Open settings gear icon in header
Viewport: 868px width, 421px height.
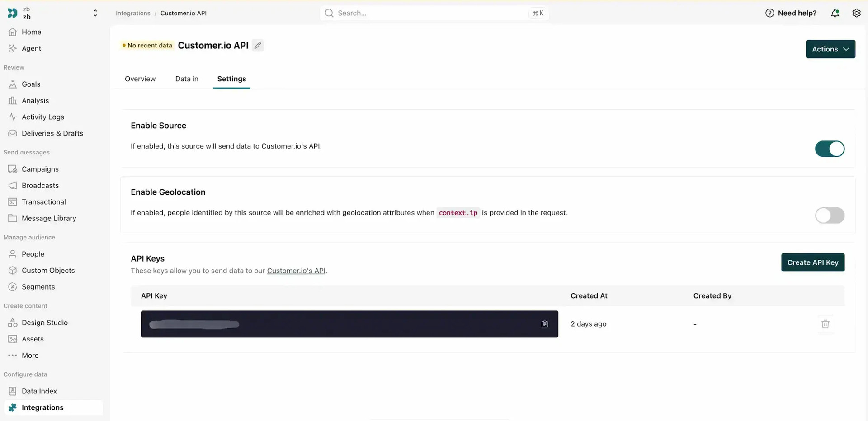[856, 13]
